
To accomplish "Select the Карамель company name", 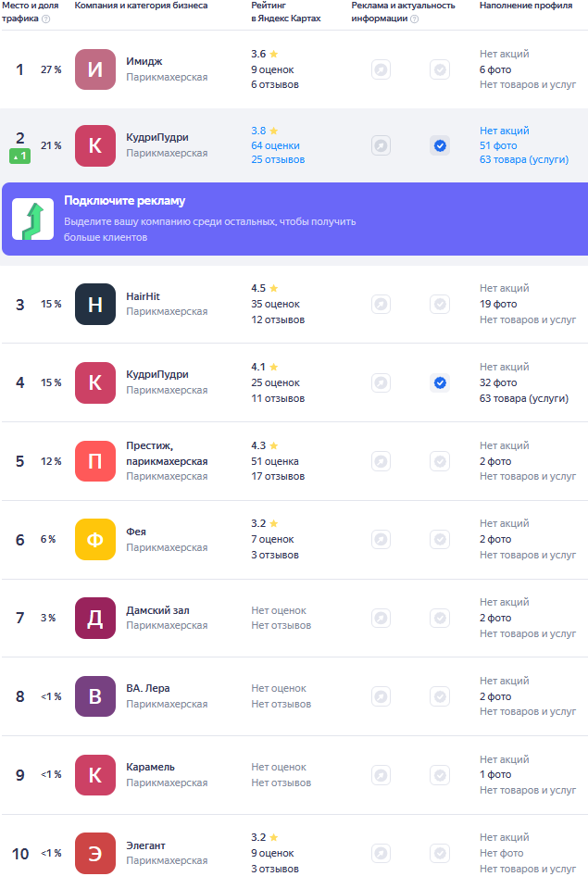I will pos(150,767).
